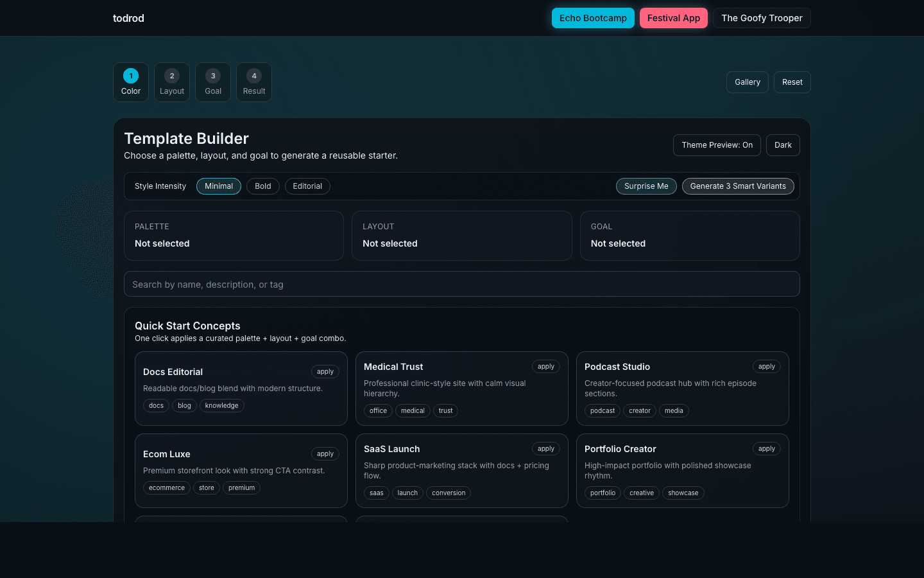Go to step 2 Layout
The image size is (924, 578).
tap(172, 82)
